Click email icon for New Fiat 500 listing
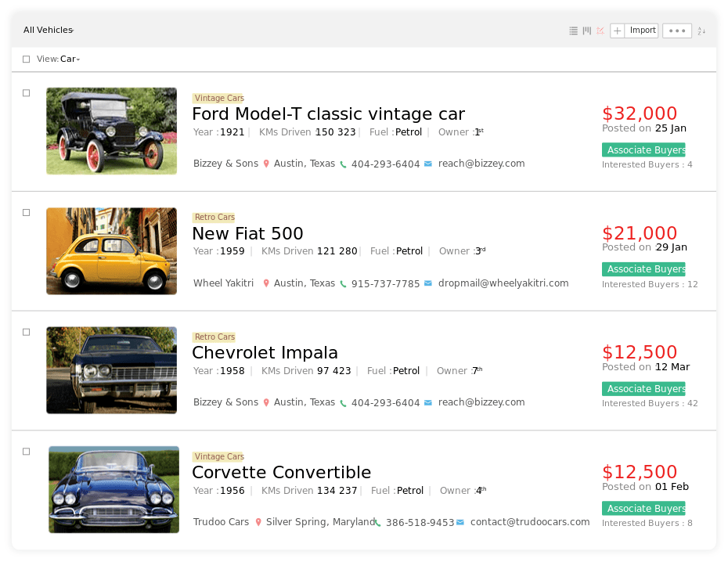728x562 pixels. tap(427, 283)
